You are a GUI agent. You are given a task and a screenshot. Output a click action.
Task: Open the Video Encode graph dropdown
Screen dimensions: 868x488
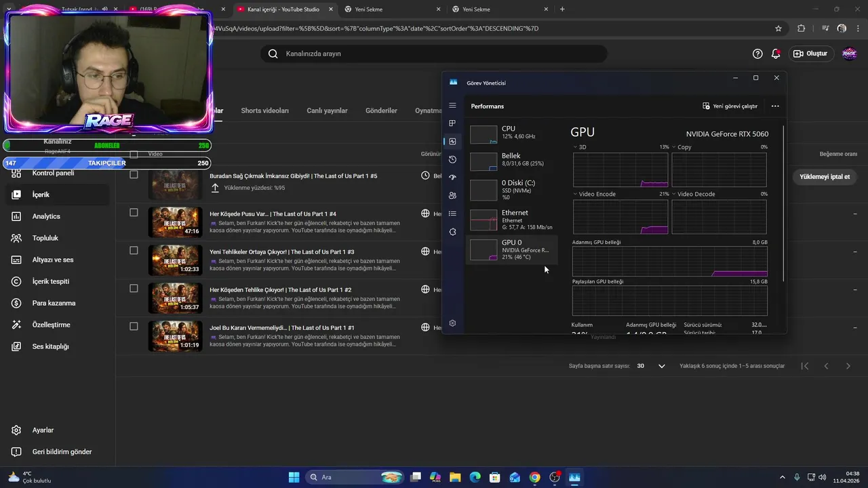pos(576,194)
